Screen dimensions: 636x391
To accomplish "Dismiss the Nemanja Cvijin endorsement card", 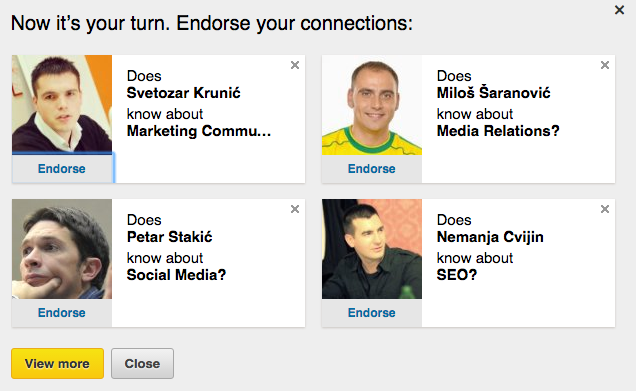I will tap(605, 209).
